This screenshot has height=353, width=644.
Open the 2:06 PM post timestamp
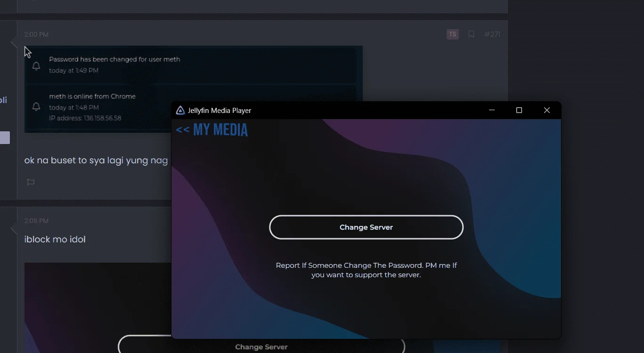[36, 221]
